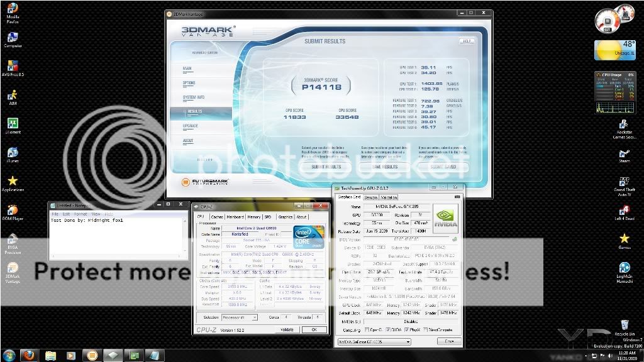Click Submit Results in 3DMark Vantage
This screenshot has height=362, width=644.
point(326,167)
